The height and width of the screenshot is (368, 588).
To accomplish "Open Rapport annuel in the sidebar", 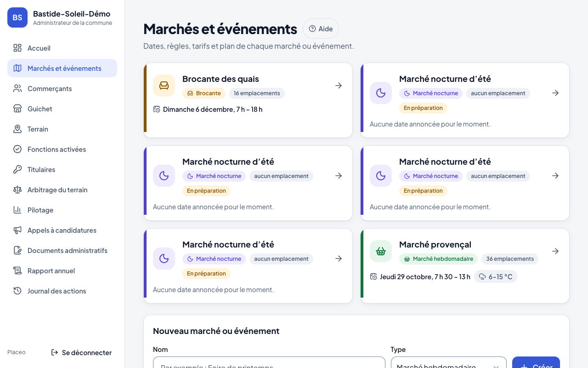I will point(62,270).
